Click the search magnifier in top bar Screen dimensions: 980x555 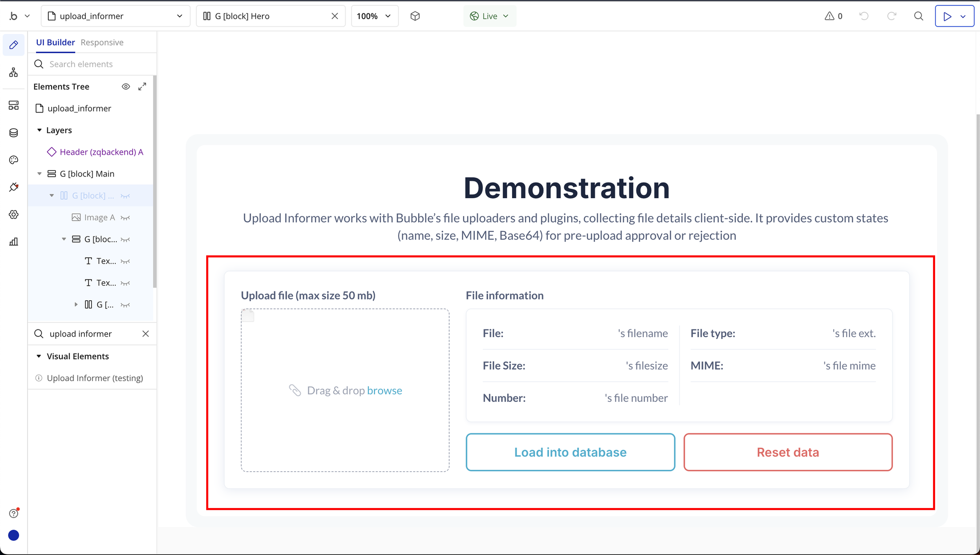[918, 16]
